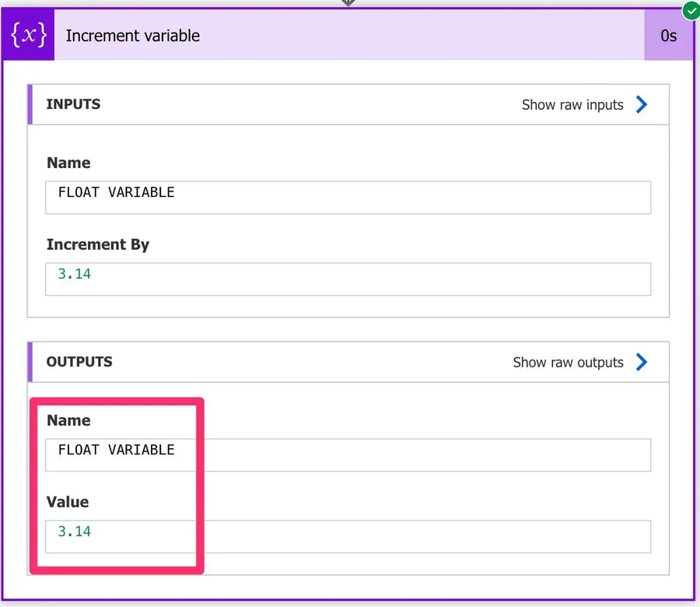
Task: Click the blue chevron beside Show raw outputs
Action: [642, 362]
